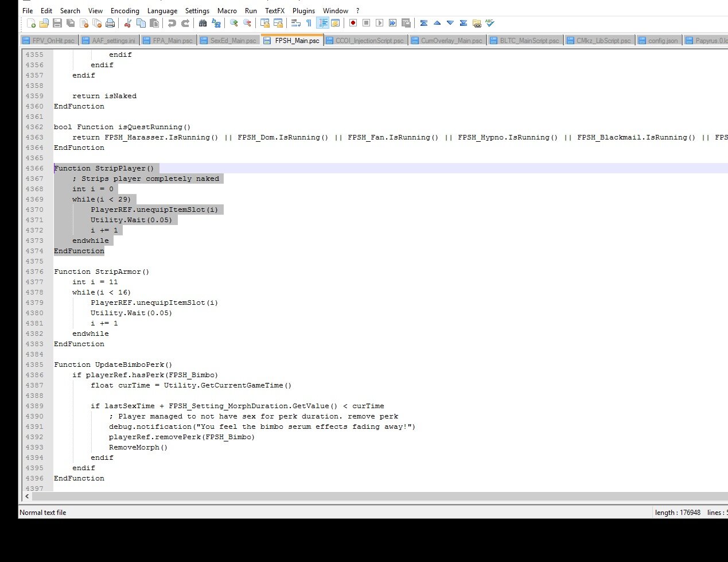Click the horizontal scrollbar left arrow
The height and width of the screenshot is (562, 728).
coord(28,496)
